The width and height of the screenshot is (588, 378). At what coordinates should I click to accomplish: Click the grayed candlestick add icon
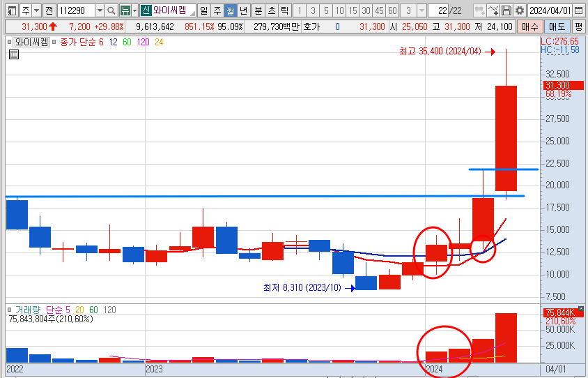click(479, 10)
